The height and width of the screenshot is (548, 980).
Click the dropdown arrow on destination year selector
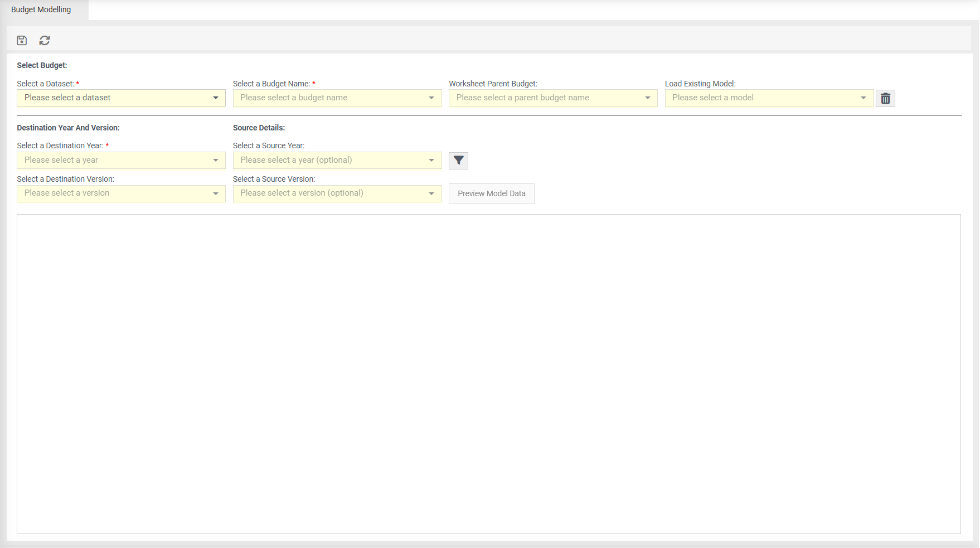[x=216, y=160]
